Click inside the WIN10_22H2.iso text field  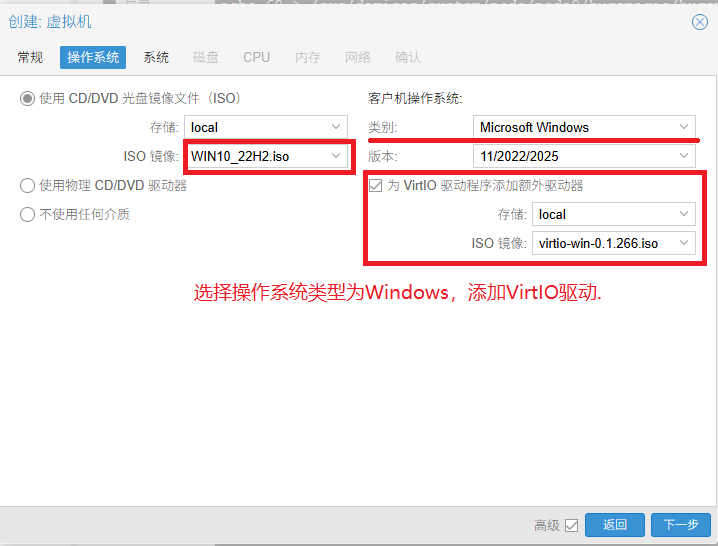coord(255,156)
